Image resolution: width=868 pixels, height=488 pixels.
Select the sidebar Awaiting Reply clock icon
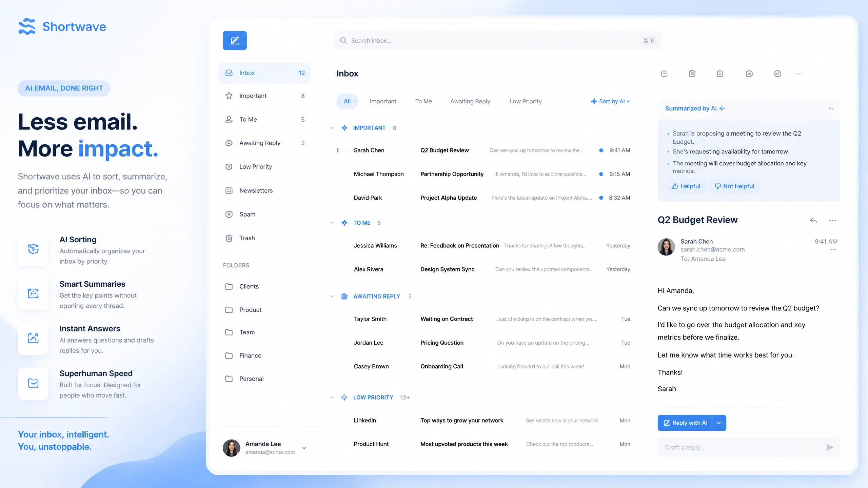(229, 143)
